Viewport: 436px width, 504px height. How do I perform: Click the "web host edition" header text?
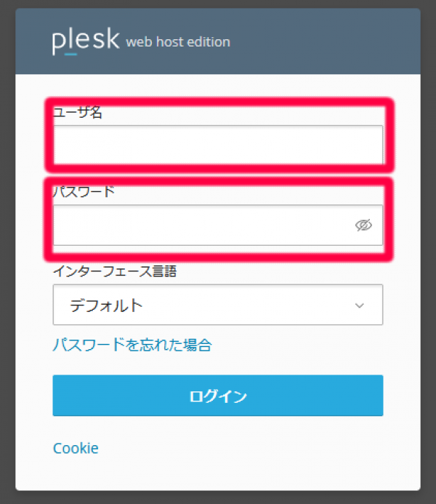178,42
